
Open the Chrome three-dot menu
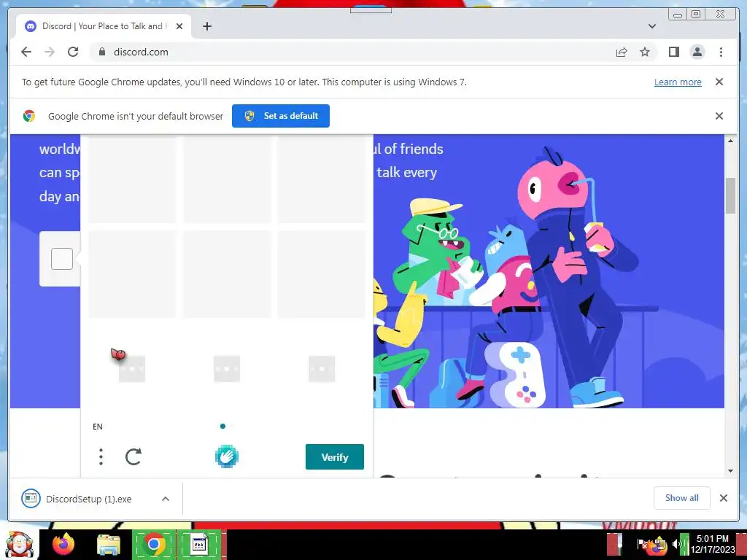coord(721,52)
